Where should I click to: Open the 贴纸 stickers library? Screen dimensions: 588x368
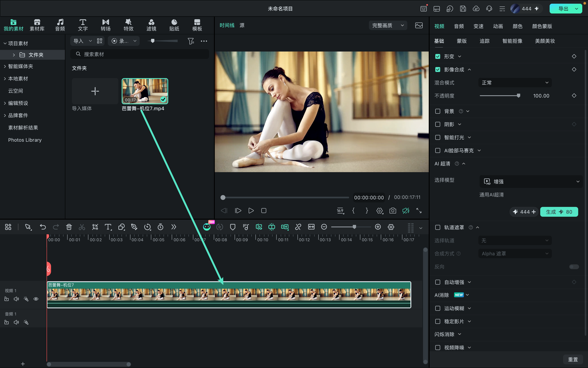click(x=174, y=25)
